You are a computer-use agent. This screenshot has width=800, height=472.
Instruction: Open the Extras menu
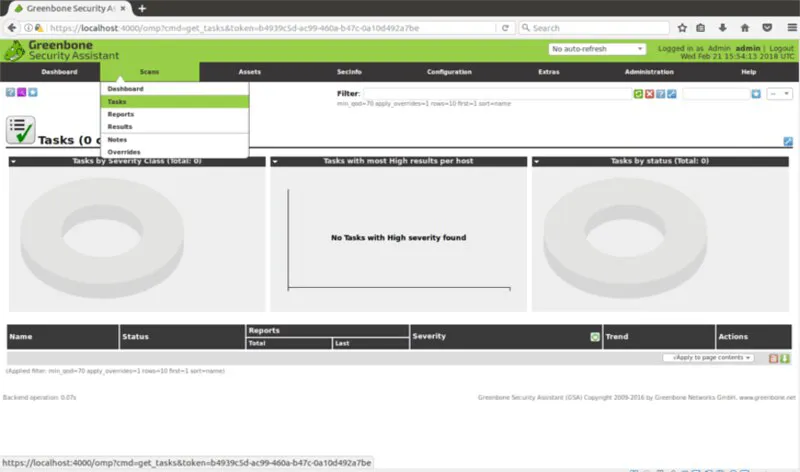coord(548,72)
